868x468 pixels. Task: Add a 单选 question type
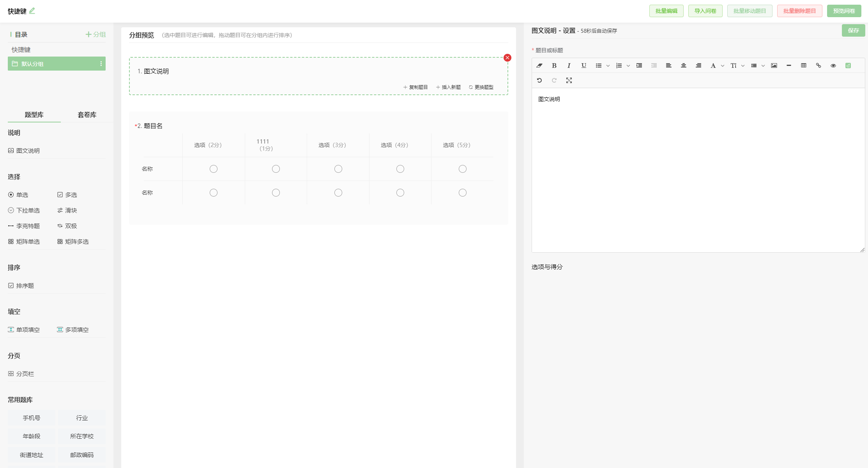click(x=18, y=195)
